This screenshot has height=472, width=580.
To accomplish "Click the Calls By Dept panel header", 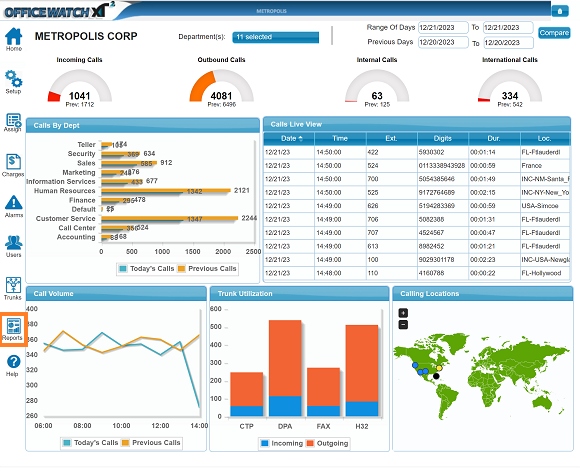I will tap(143, 125).
